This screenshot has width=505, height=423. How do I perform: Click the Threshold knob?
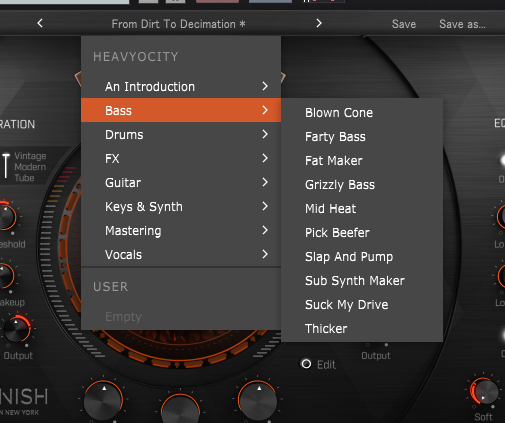(x=6, y=217)
